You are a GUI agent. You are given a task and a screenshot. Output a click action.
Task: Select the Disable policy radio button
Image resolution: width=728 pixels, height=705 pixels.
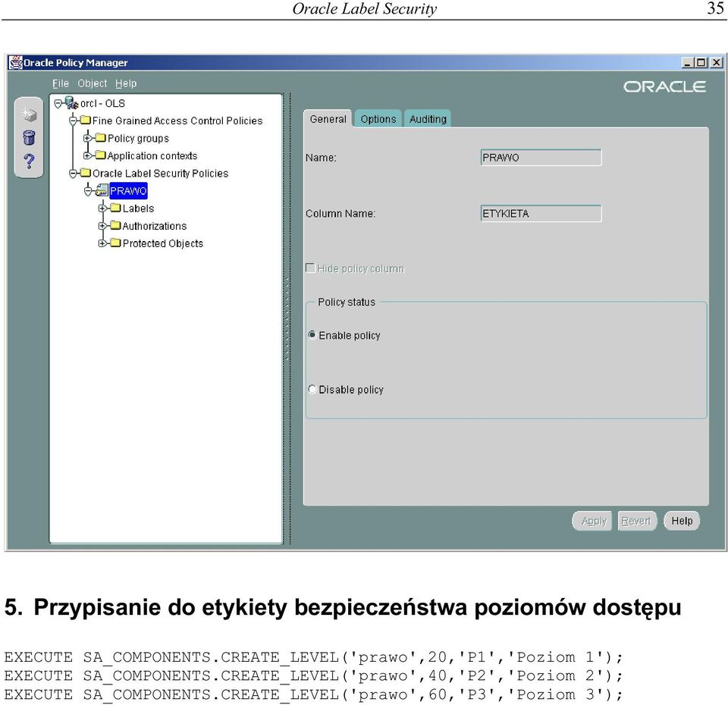(312, 389)
